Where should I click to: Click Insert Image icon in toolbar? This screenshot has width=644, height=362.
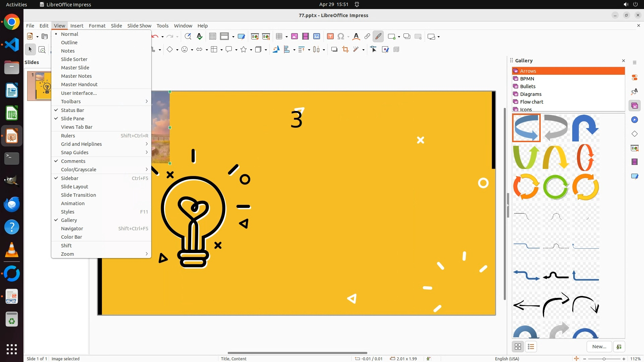tap(294, 37)
